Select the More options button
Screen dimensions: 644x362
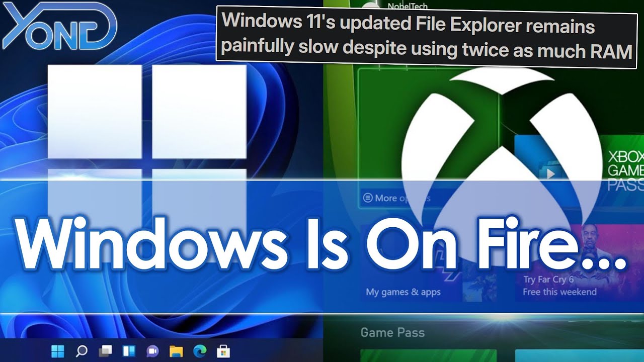pos(396,198)
